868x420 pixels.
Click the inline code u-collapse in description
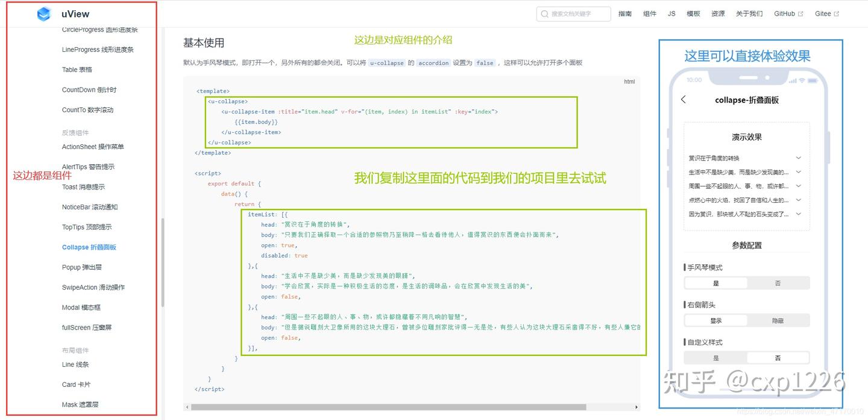pyautogui.click(x=386, y=63)
